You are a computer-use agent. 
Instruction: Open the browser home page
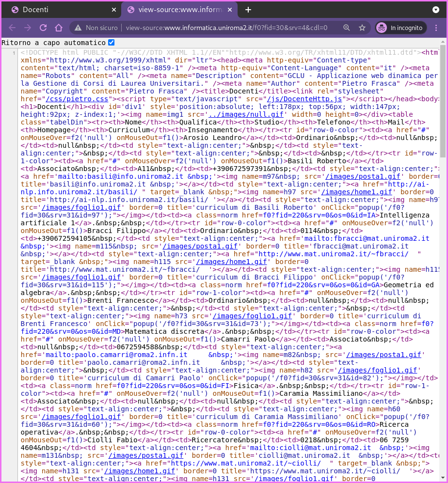tap(59, 28)
